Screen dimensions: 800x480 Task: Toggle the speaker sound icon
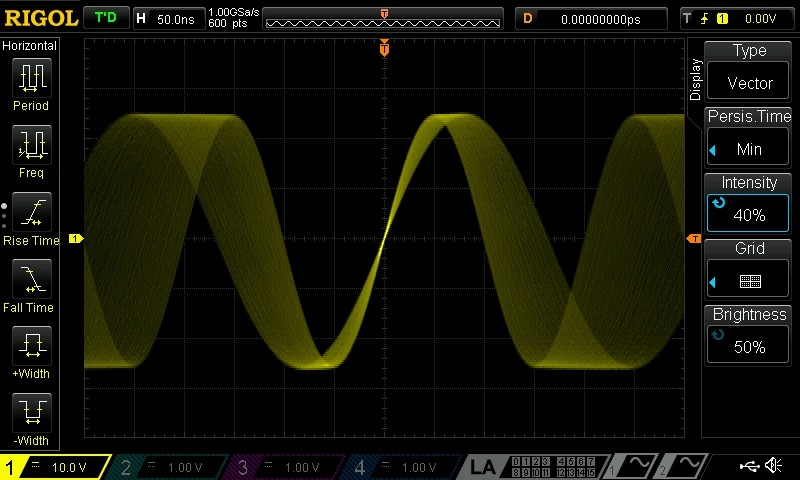click(773, 466)
